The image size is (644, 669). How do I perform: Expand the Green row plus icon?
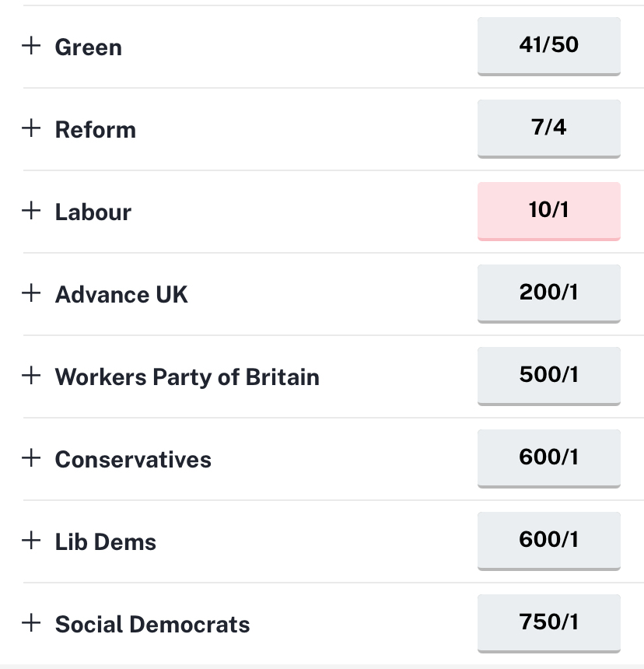click(31, 45)
